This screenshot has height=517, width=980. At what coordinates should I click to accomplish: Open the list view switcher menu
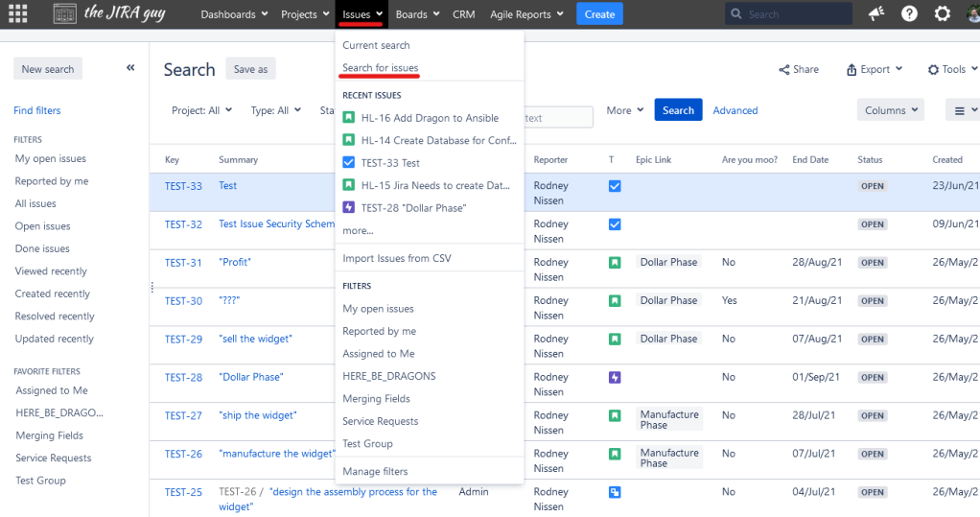pyautogui.click(x=962, y=110)
